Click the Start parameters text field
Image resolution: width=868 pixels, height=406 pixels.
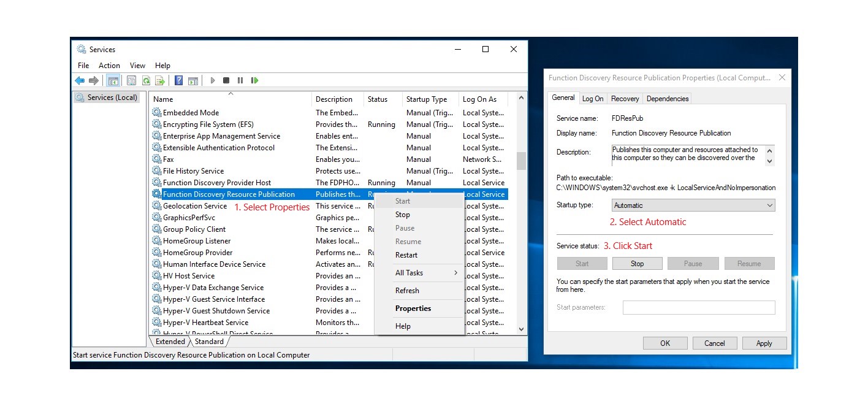[x=699, y=307]
